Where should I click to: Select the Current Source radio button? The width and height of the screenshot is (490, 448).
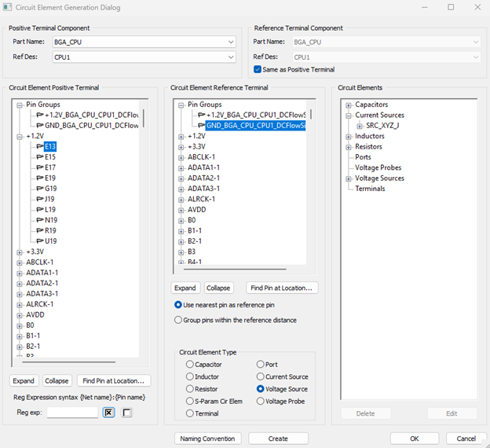[261, 377]
